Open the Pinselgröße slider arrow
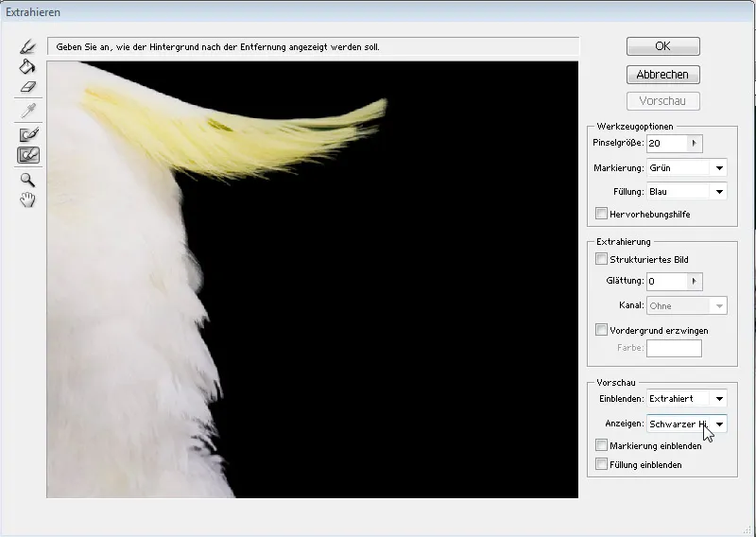 click(693, 144)
